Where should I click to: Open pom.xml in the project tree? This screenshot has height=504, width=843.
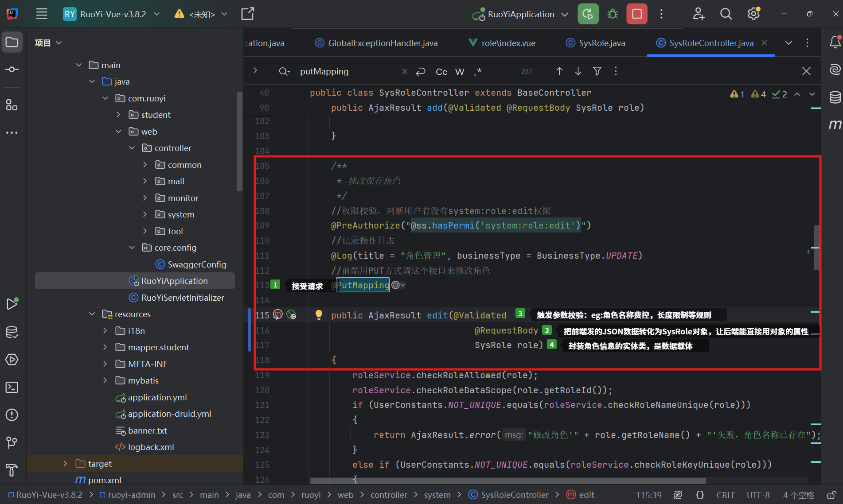(x=98, y=480)
